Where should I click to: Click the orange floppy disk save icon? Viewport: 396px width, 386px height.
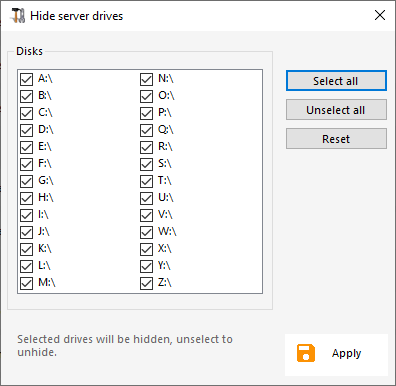click(x=306, y=353)
